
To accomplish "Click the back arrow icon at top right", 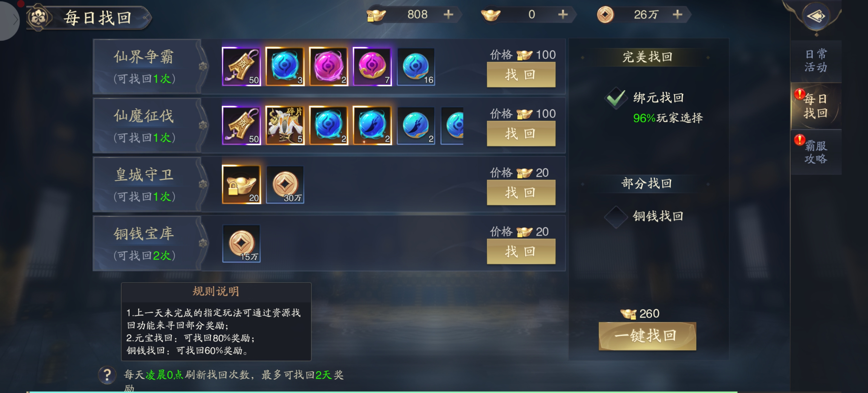I will coord(816,16).
